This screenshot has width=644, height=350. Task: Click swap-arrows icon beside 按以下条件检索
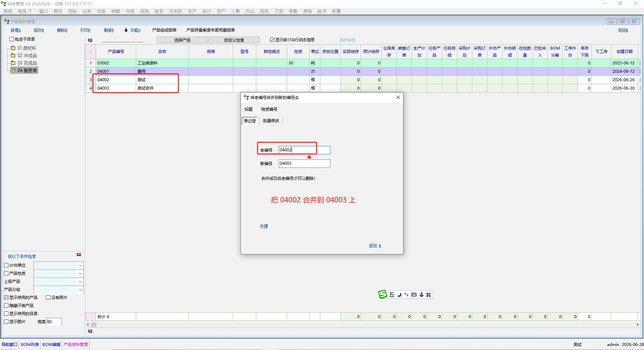click(x=79, y=255)
